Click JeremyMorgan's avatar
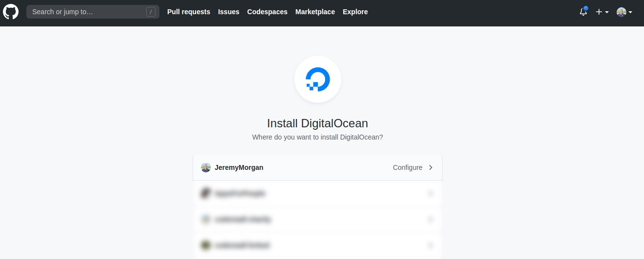The height and width of the screenshot is (259, 644). click(206, 167)
